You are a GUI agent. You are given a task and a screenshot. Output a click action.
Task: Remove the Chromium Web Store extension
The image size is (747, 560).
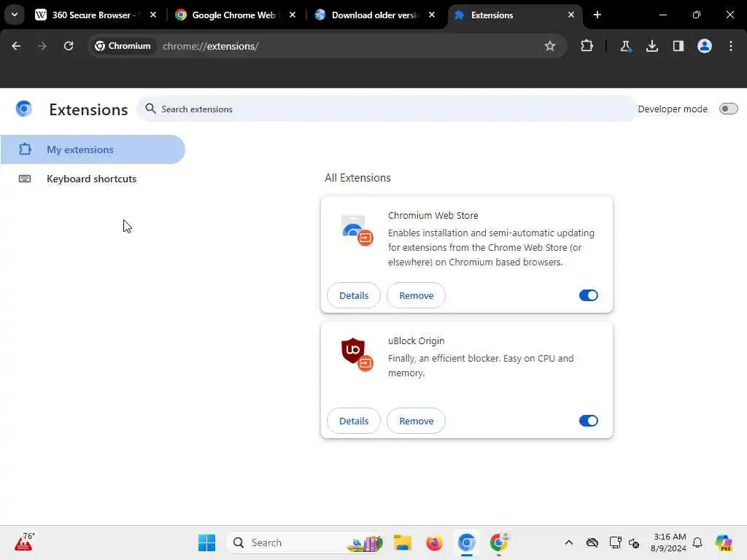click(x=416, y=295)
